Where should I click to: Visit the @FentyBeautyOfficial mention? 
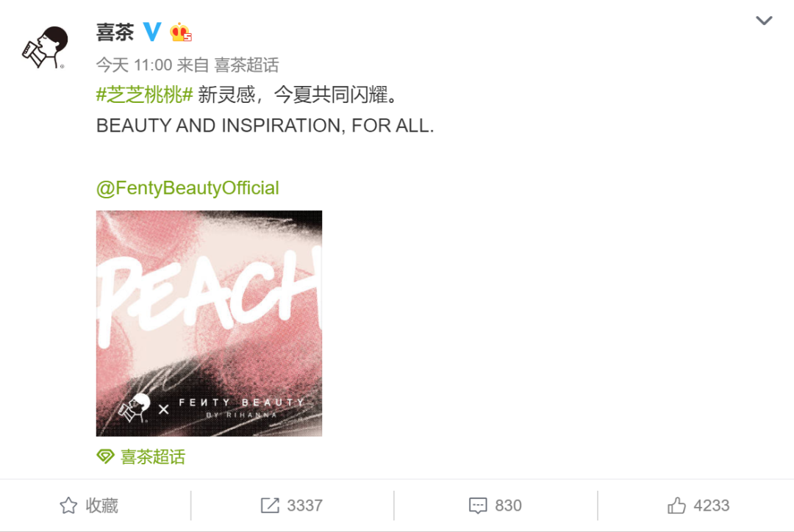click(x=187, y=188)
